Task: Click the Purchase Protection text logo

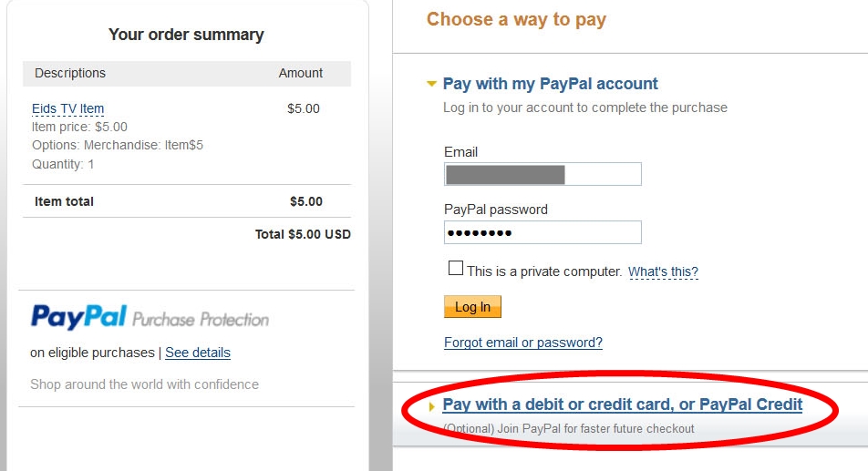Action: point(201,320)
